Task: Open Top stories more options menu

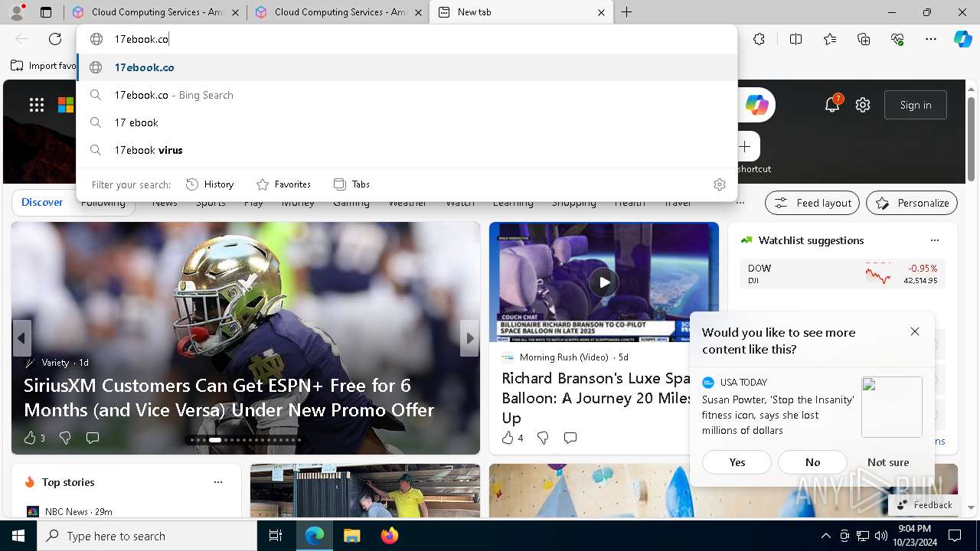Action: [x=218, y=482]
